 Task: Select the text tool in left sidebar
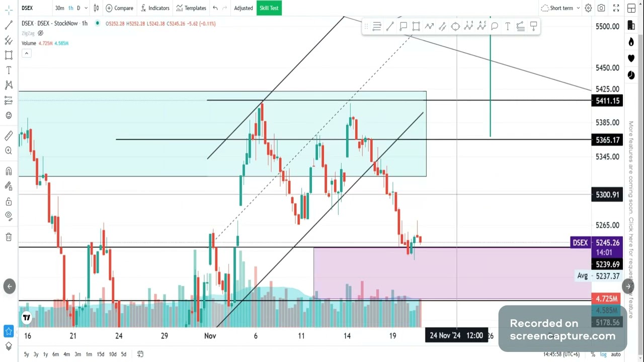click(9, 70)
